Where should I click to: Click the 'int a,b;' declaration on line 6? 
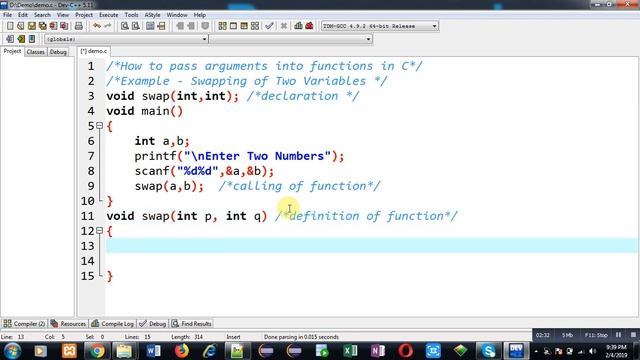pyautogui.click(x=162, y=141)
